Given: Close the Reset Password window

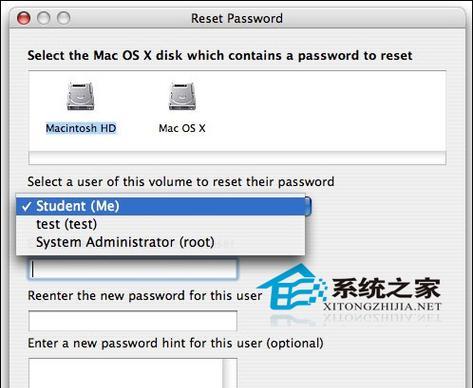Looking at the screenshot, I should tap(24, 18).
